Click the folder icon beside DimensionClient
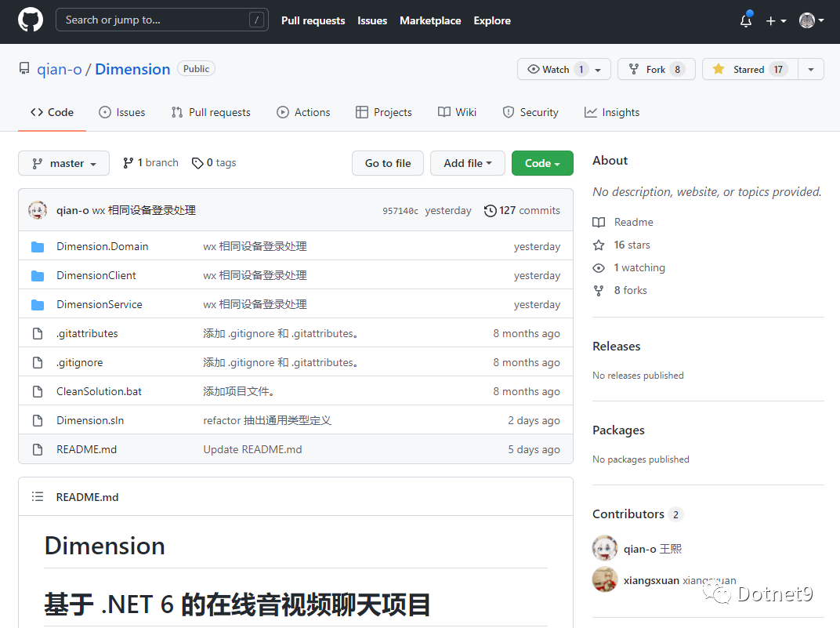840x628 pixels. tap(38, 275)
